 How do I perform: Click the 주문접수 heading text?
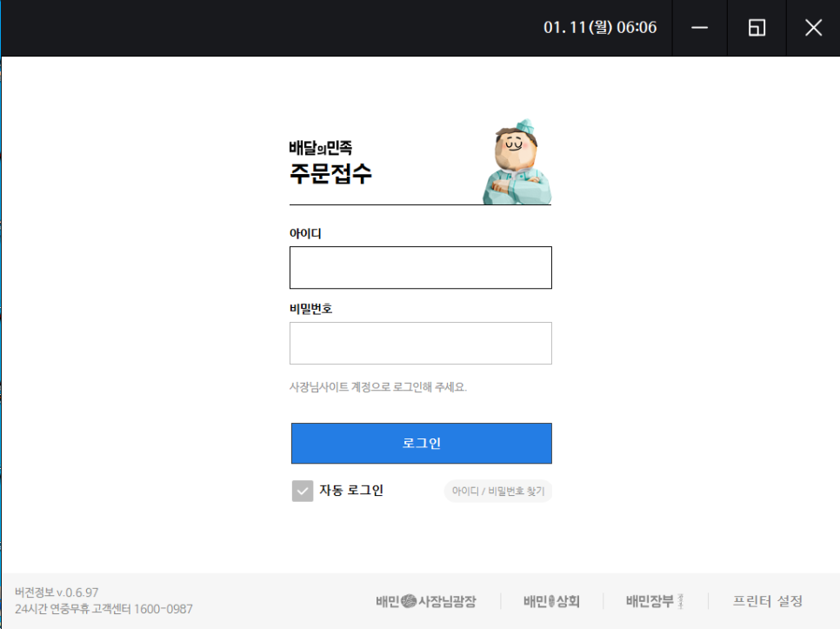[330, 174]
